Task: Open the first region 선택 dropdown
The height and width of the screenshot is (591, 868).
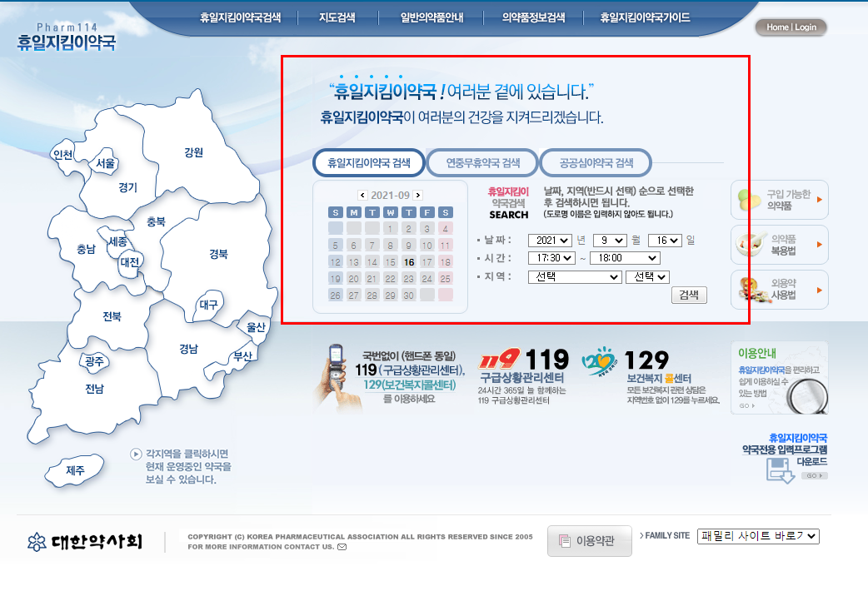Action: click(x=575, y=276)
